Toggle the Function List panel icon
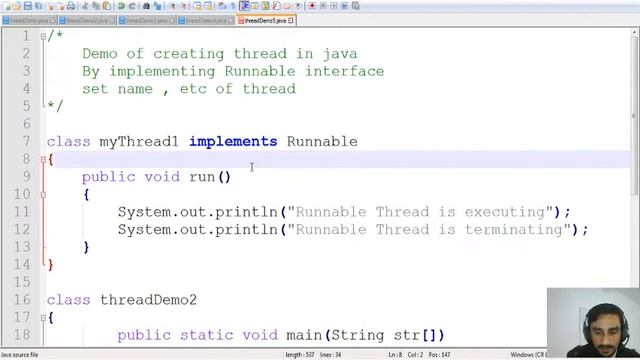This screenshot has height=360, width=640. [276, 6]
